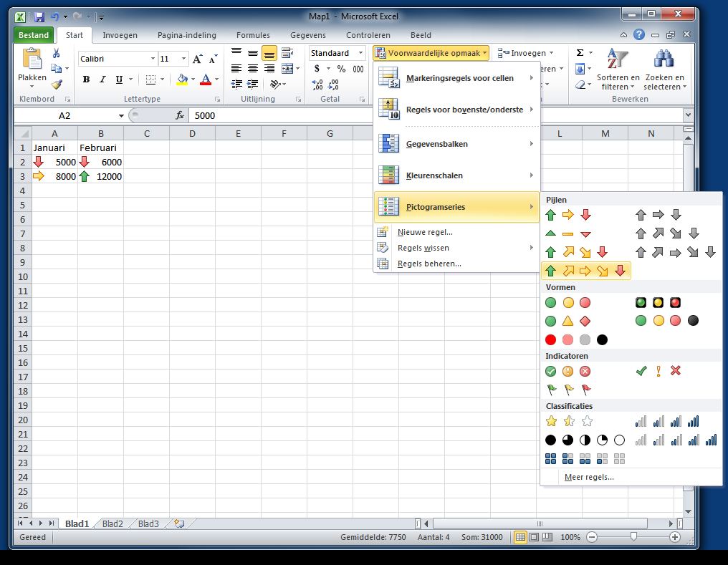Image resolution: width=728 pixels, height=565 pixels.
Task: Toggle center horizontal alignment
Action: [252, 69]
